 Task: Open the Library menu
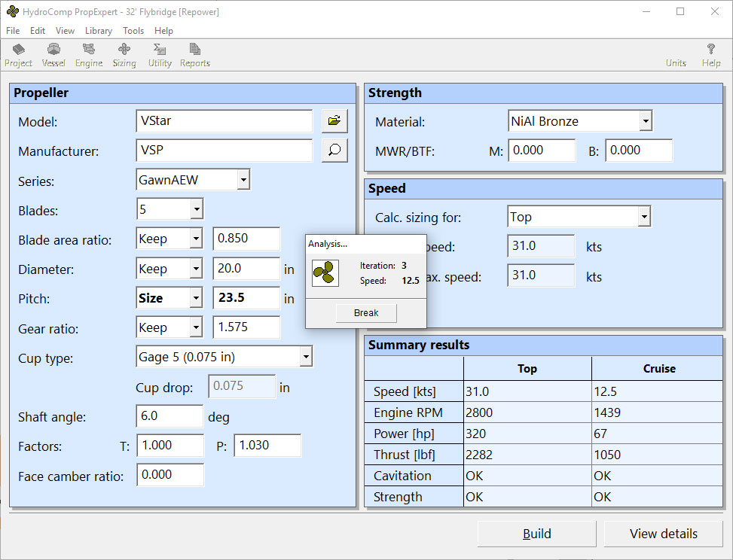(x=98, y=31)
